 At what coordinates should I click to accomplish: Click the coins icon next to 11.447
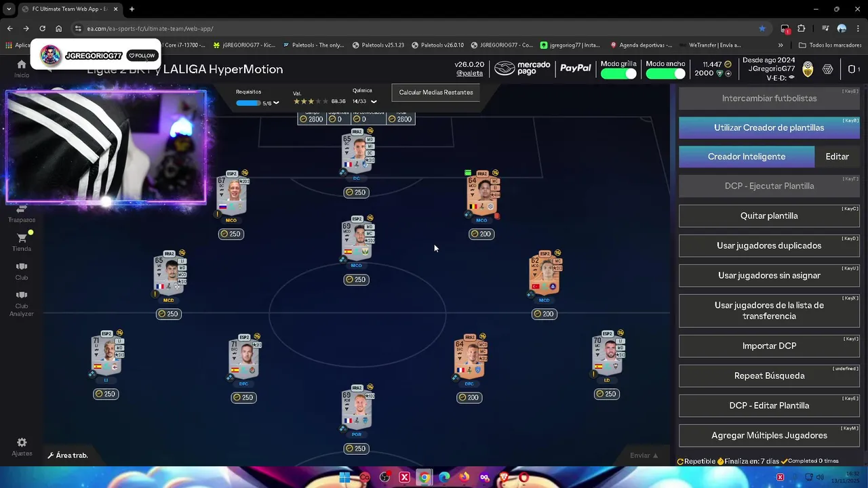[726, 64]
